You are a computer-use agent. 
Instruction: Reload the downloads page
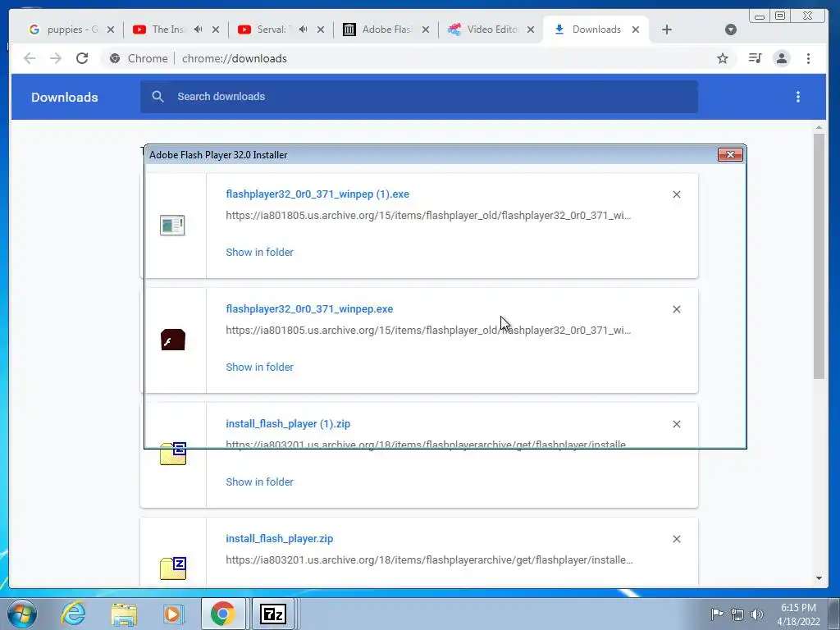[x=82, y=58]
